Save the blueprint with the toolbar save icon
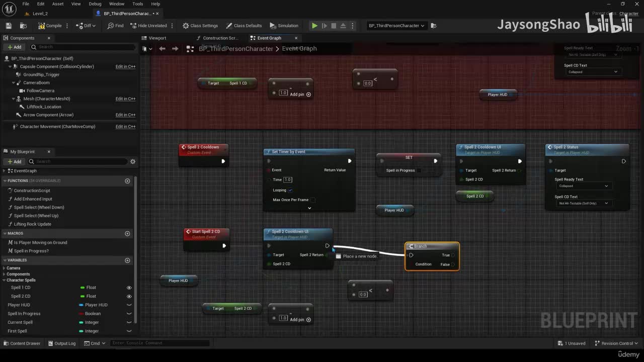 [9, 26]
